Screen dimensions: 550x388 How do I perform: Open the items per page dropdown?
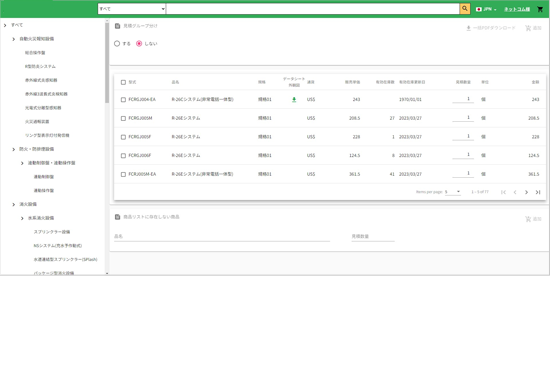point(452,192)
